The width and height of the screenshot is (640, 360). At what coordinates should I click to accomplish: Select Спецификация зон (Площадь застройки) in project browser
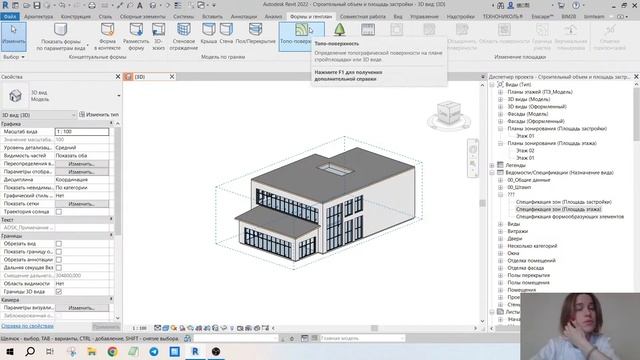563,202
